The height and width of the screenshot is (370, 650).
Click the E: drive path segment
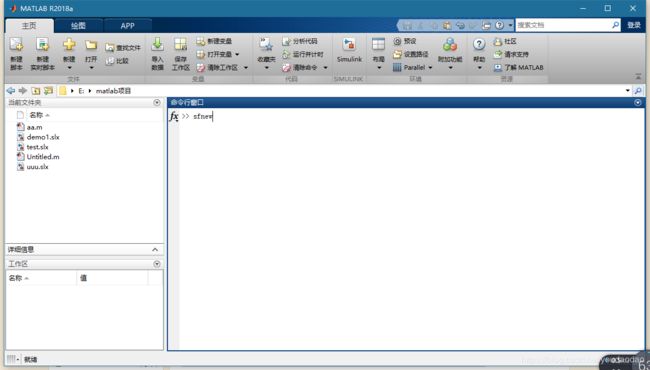(x=81, y=91)
